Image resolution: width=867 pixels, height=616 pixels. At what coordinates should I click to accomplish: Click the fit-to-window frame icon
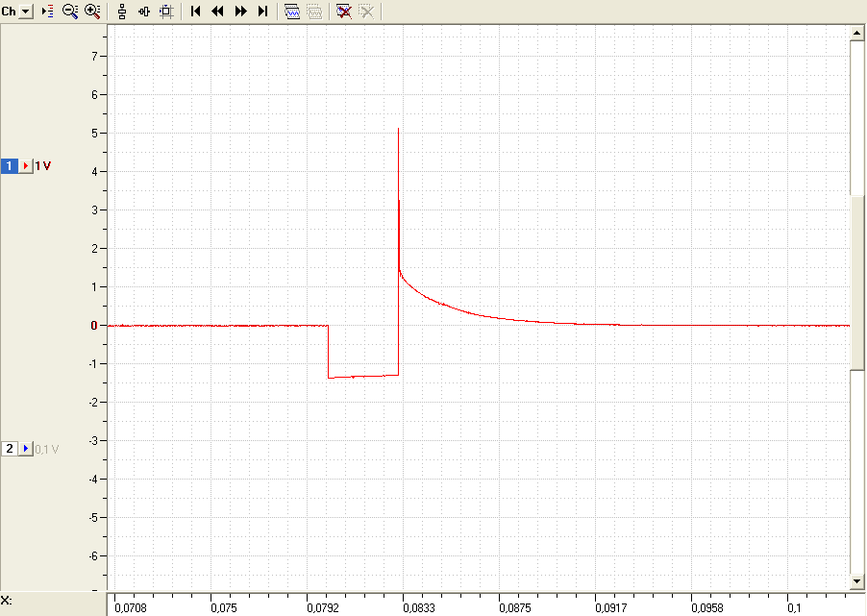point(166,12)
